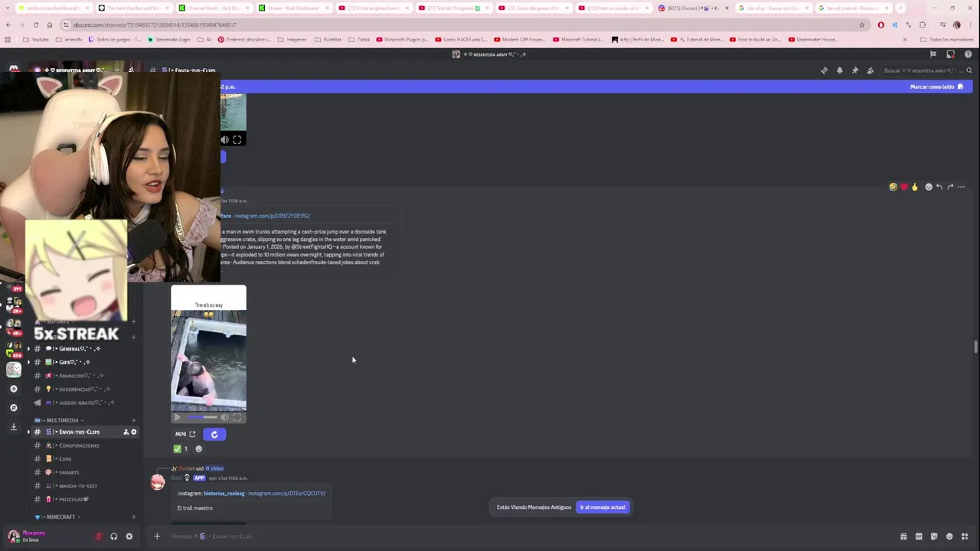Download apps icon in server list
Screen dimensions: 980x551
pyautogui.click(x=14, y=427)
